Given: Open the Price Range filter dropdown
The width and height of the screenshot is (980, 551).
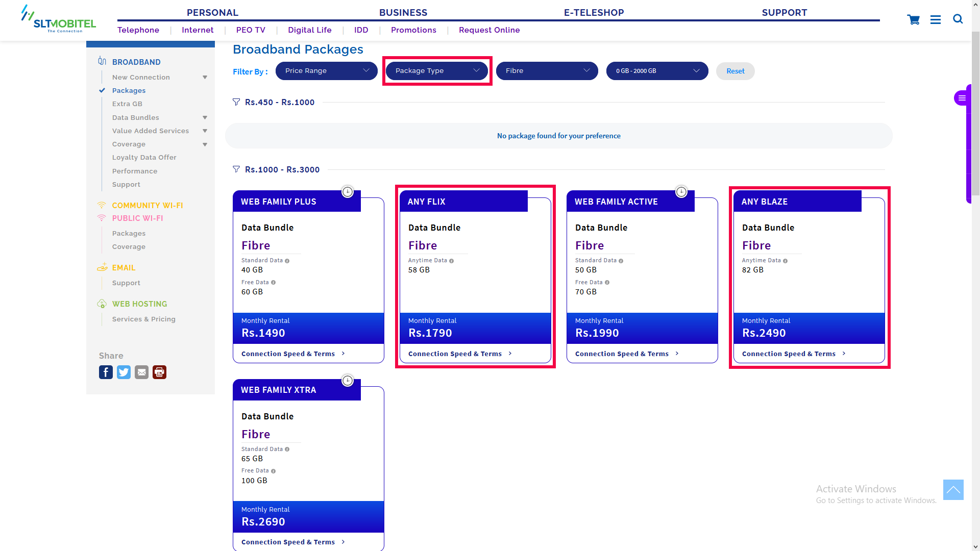Looking at the screenshot, I should (327, 71).
